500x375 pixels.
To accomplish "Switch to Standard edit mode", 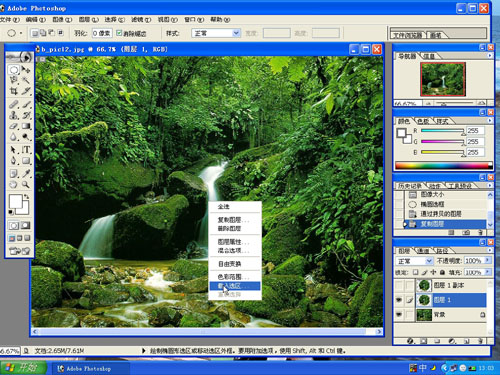I will click(x=14, y=226).
